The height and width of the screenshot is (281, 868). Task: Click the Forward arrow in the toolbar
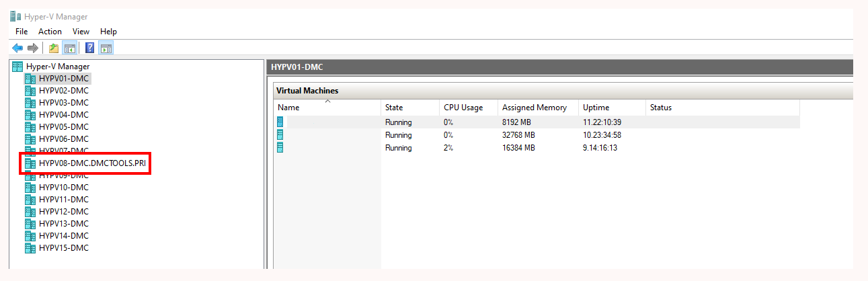click(x=32, y=48)
